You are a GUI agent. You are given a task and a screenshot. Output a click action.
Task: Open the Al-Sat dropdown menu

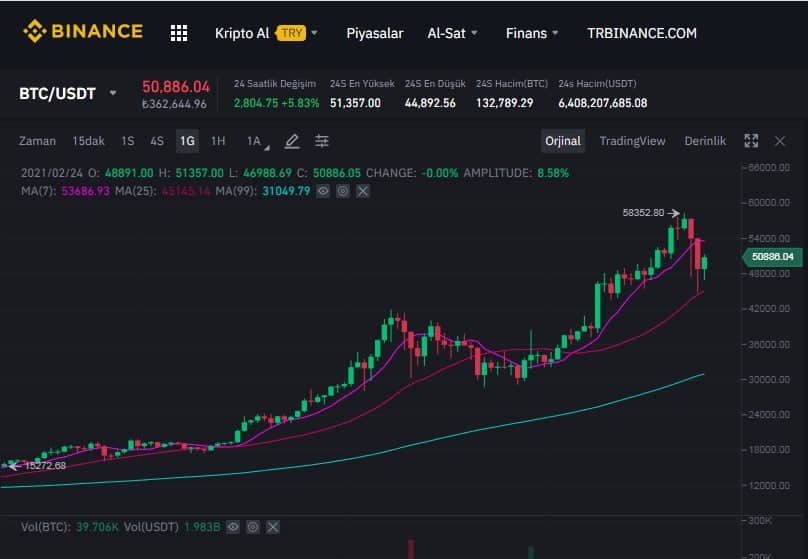point(453,33)
